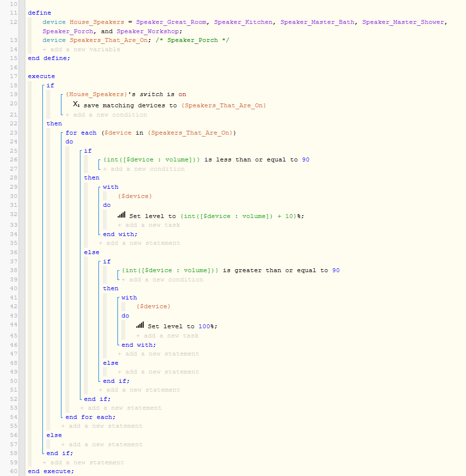This screenshot has width=466, height=476.
Task: Click {Speakers_That_Are_On} on line 20
Action: [224, 106]
